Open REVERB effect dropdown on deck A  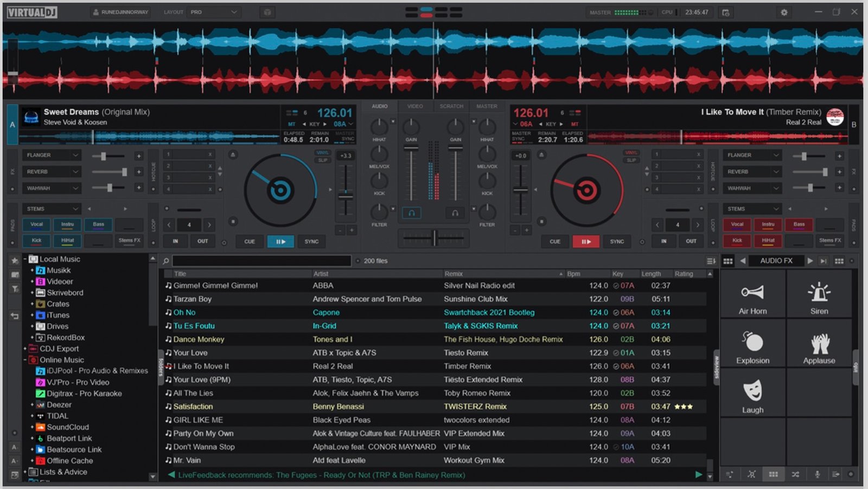point(52,171)
